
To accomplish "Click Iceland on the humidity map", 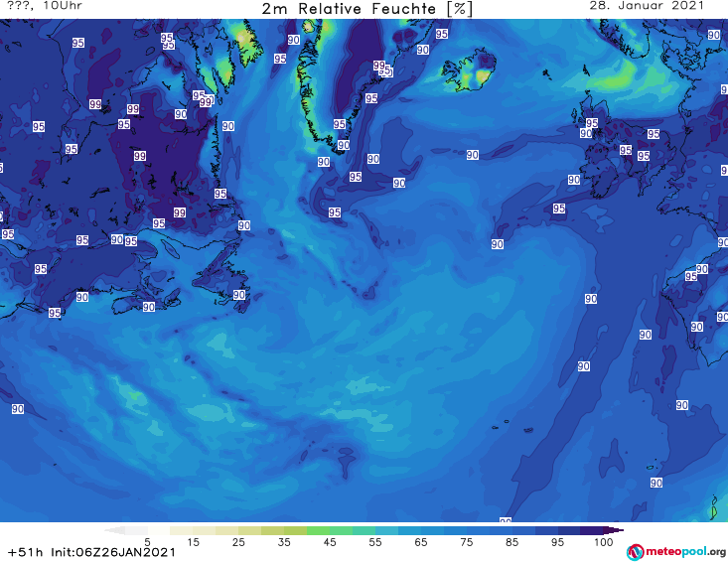I will point(469,70).
